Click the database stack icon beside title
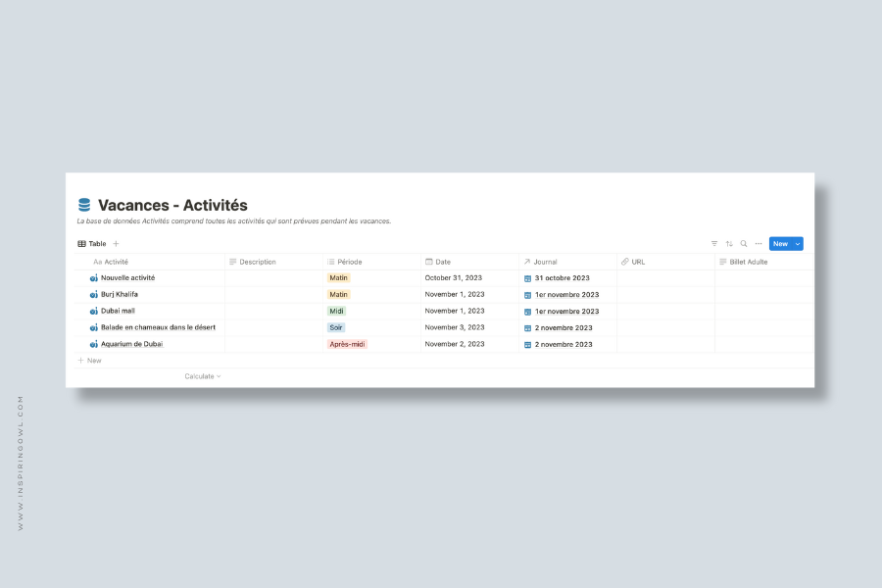 (x=84, y=205)
